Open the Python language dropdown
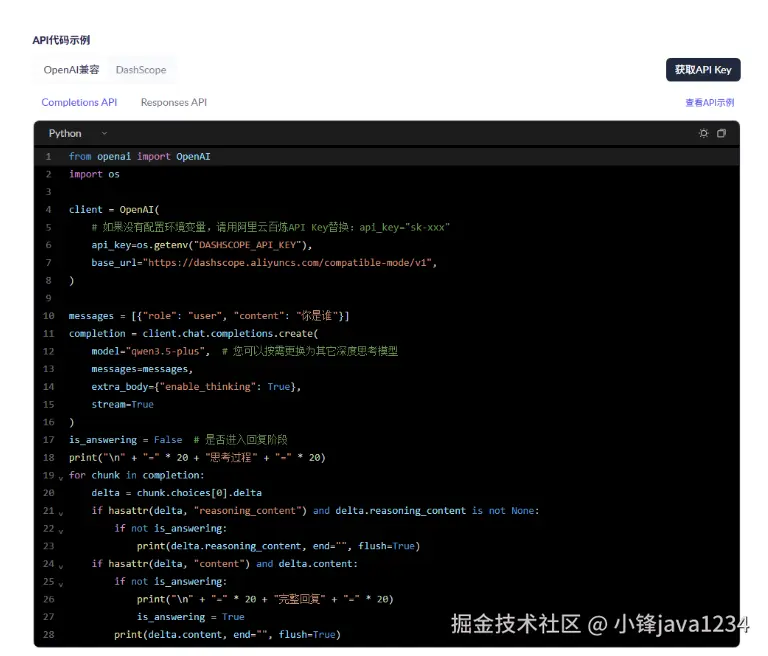 click(77, 133)
